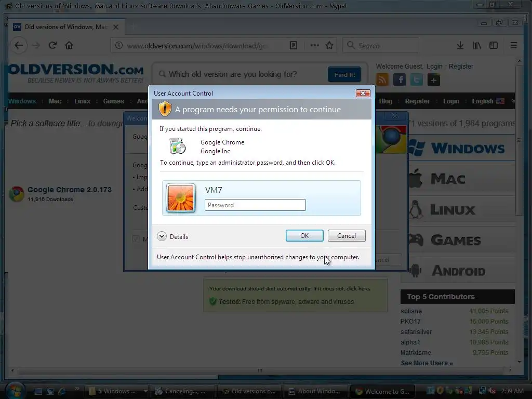
Task: Go back in the Mypal browser
Action: 19,46
